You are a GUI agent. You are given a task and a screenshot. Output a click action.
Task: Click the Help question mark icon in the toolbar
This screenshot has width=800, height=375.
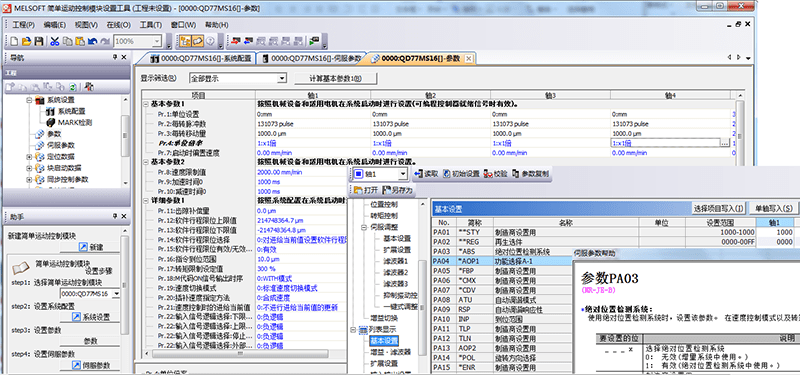(209, 41)
